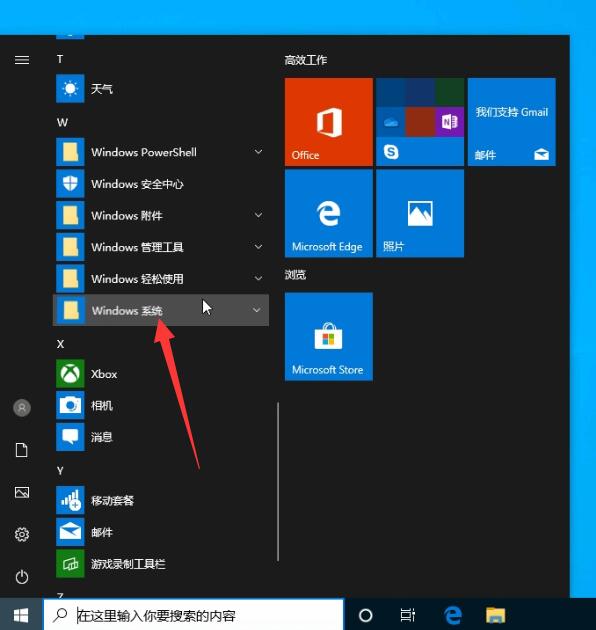Viewport: 596px width, 630px height.
Task: Expand Windows 轻松使用 chevron
Action: [x=258, y=278]
